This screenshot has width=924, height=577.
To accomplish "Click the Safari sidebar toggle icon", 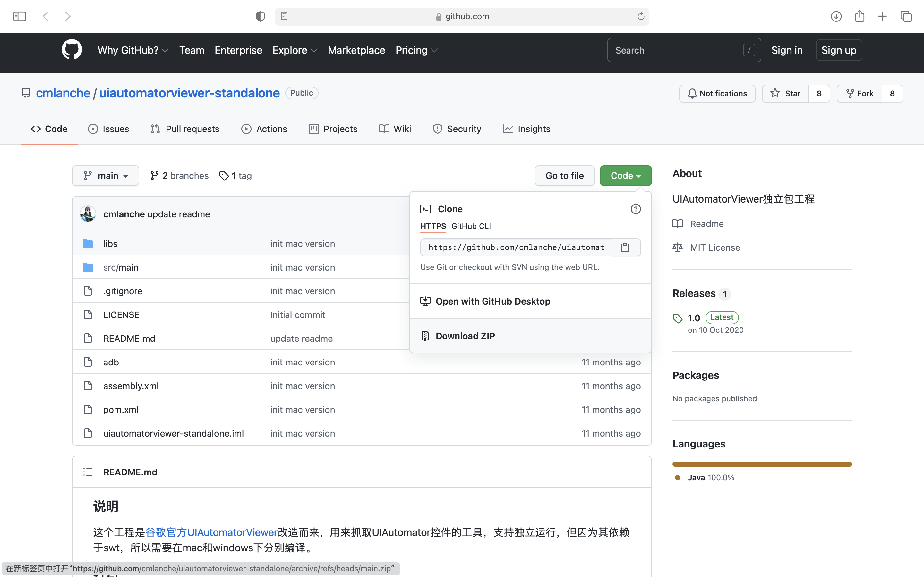I will point(20,16).
